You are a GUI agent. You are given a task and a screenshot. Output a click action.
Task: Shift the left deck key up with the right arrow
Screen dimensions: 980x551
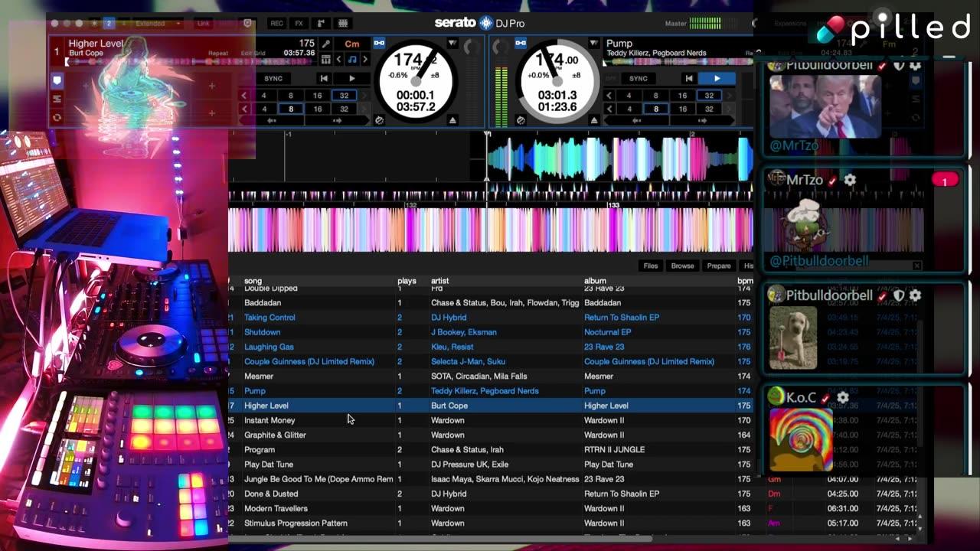click(365, 59)
